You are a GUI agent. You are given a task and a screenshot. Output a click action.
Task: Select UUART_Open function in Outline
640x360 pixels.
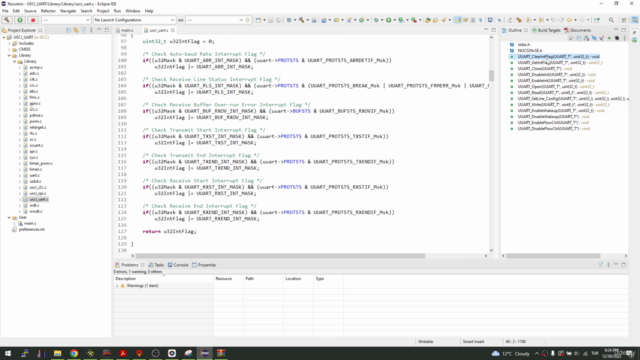click(556, 87)
